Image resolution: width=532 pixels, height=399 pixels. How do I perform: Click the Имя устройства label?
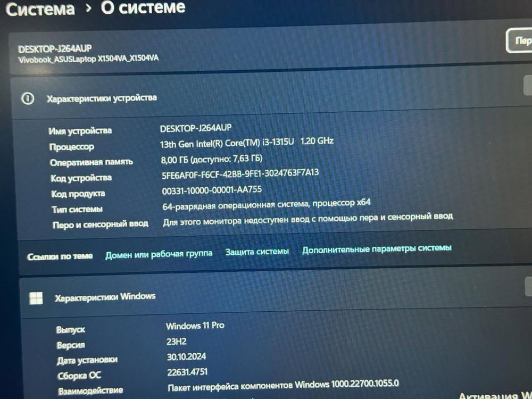(x=80, y=131)
